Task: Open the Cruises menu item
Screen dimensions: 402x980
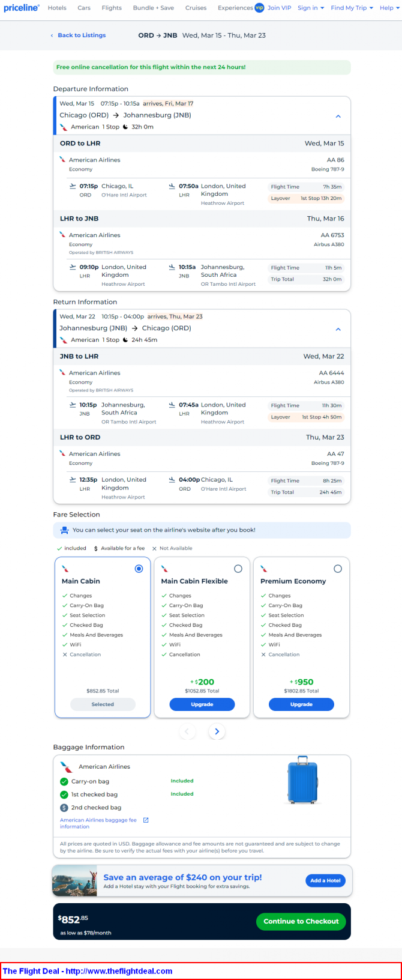Action: tap(196, 8)
